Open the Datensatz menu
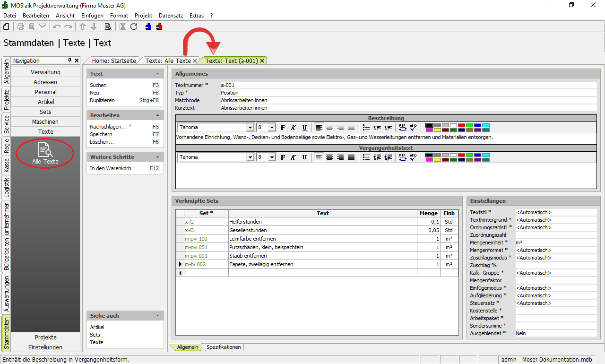This screenshot has height=364, width=605. pyautogui.click(x=171, y=16)
